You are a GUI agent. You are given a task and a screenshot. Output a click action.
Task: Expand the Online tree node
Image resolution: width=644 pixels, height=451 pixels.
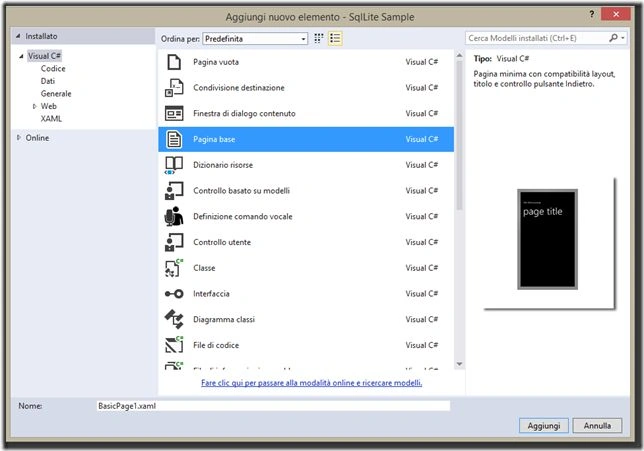19,138
